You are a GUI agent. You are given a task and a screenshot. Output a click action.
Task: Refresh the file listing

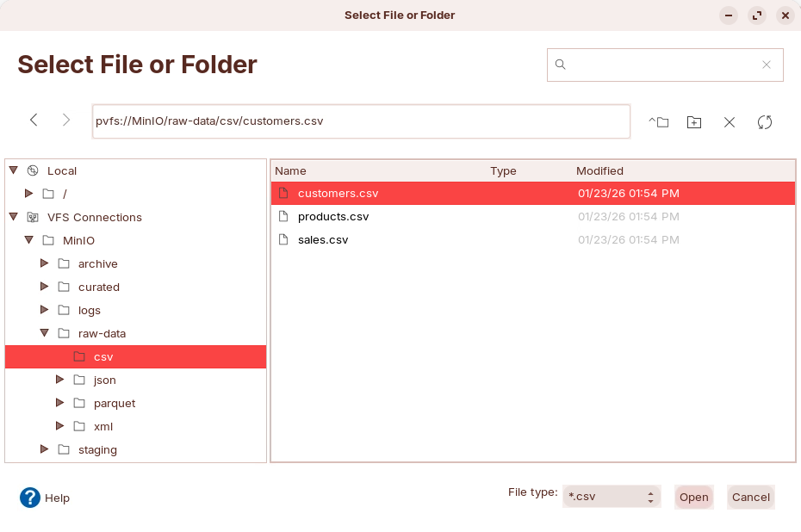point(765,122)
